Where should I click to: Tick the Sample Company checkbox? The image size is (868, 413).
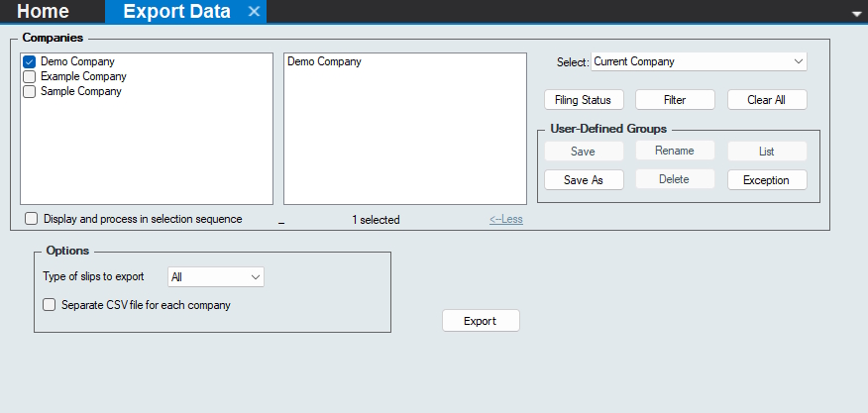(x=30, y=91)
